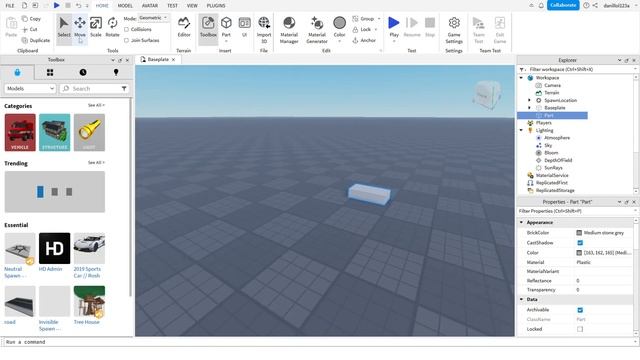Open the UI insert tool
Image resolution: width=640 pixels, height=360 pixels.
click(x=244, y=27)
